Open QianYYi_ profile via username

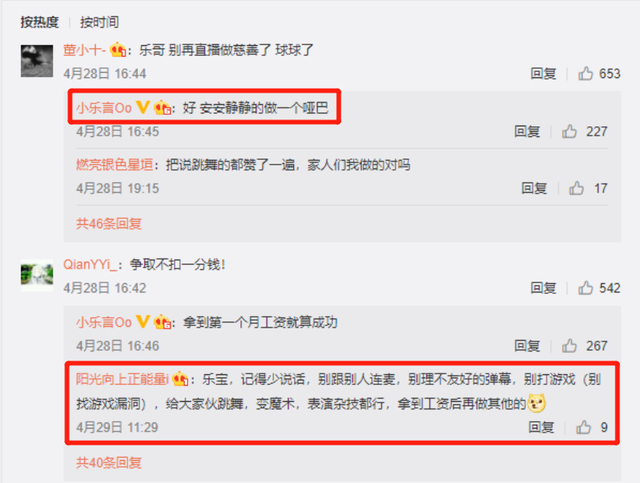(90, 264)
